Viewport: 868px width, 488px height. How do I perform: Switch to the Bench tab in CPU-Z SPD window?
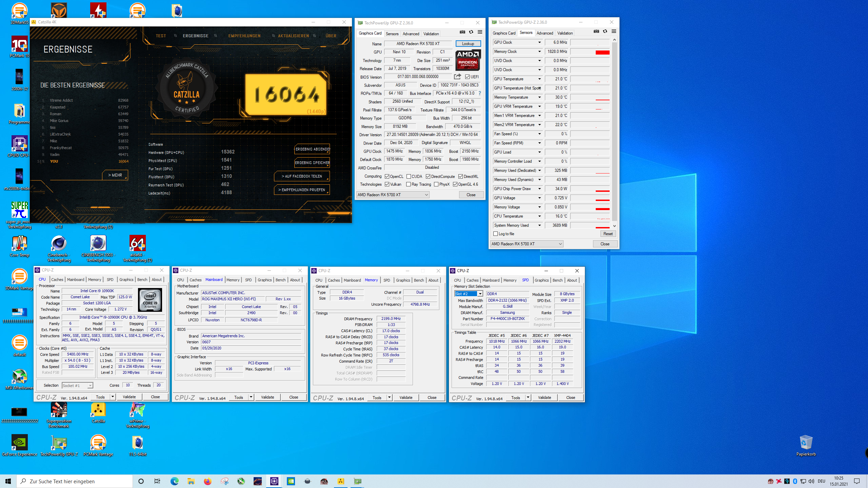click(557, 280)
